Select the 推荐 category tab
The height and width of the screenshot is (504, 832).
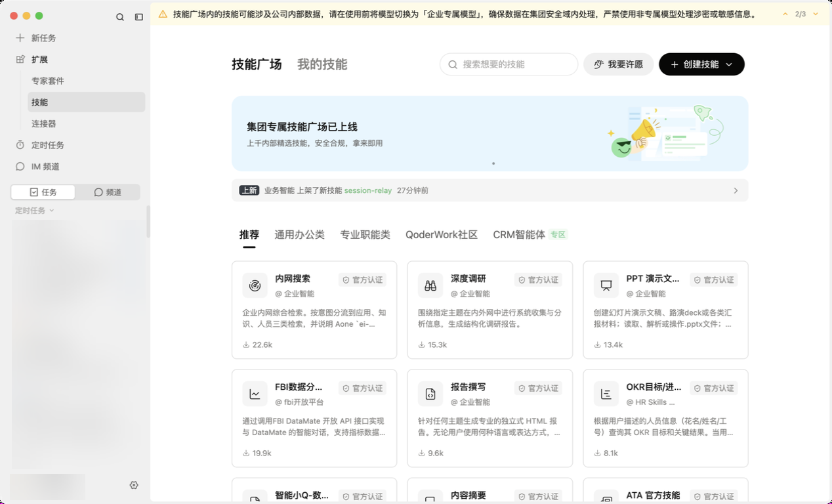click(x=249, y=235)
